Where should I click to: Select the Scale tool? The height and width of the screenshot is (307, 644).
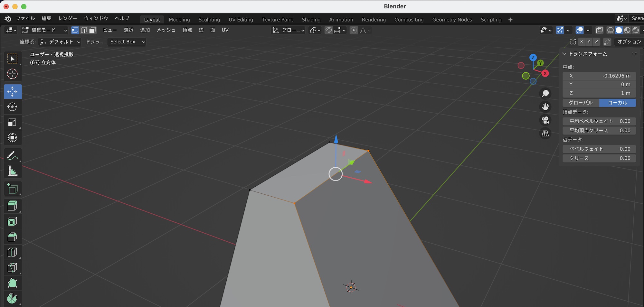[x=12, y=123]
